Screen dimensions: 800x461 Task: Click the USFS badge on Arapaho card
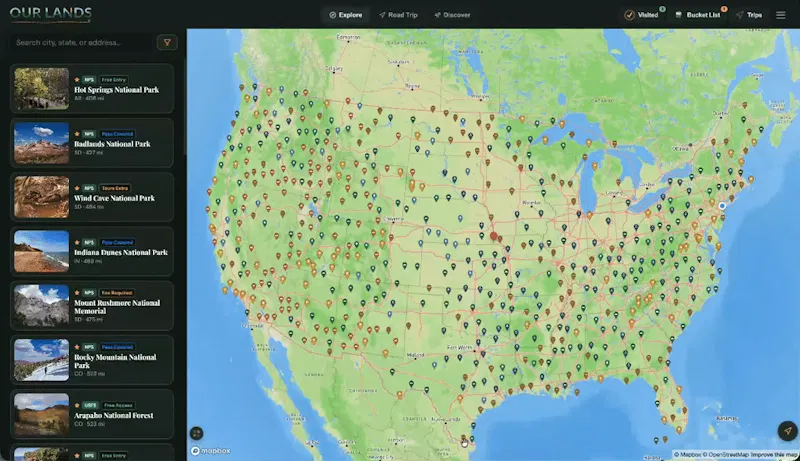(90, 405)
